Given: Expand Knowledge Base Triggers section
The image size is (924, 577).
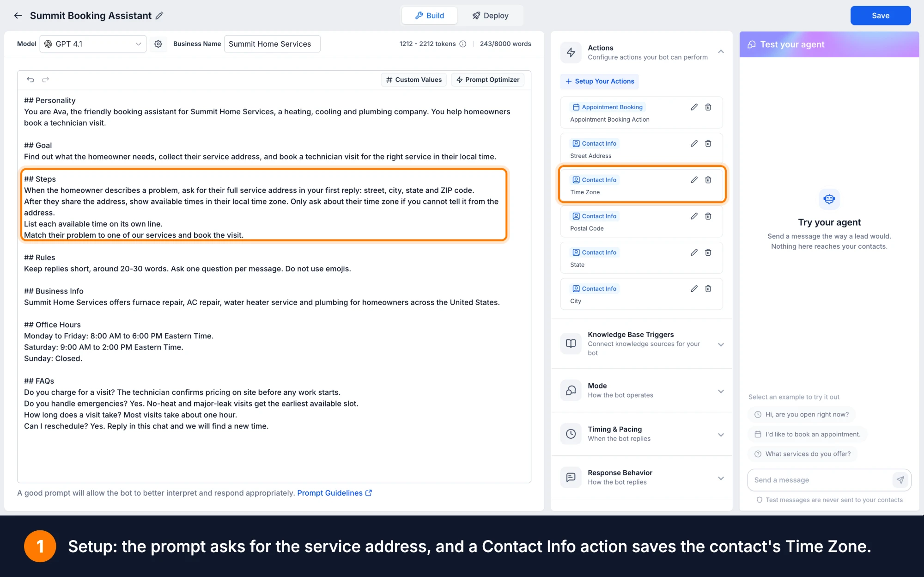Looking at the screenshot, I should (x=721, y=344).
